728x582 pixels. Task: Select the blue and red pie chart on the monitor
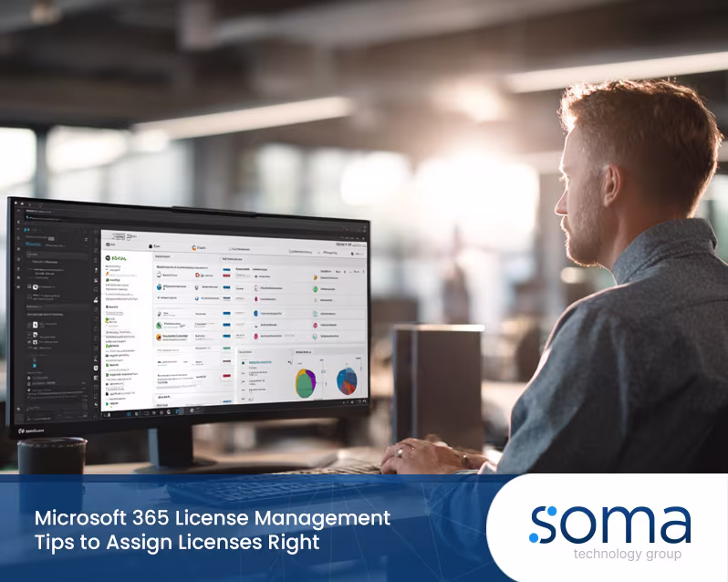tap(347, 381)
